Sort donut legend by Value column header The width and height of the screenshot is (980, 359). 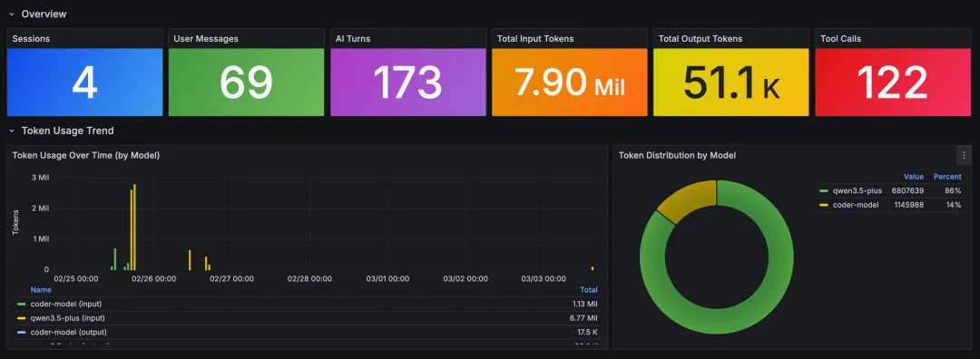tap(913, 177)
